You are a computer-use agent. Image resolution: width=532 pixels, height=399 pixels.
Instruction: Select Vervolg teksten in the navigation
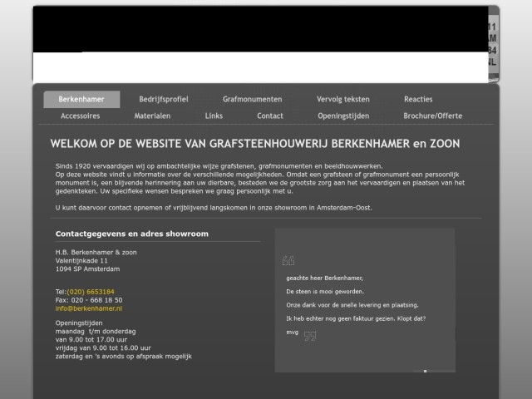pos(343,99)
